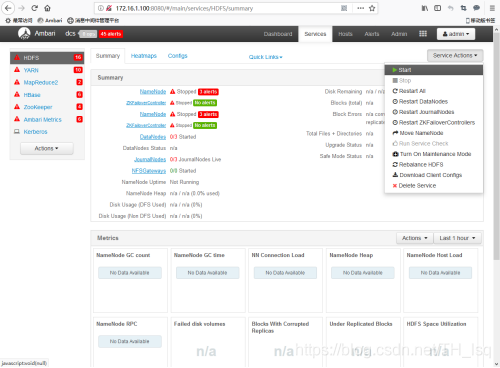This screenshot has height=368, width=500.
Task: Open the YARN service in the sidebar
Action: click(31, 70)
